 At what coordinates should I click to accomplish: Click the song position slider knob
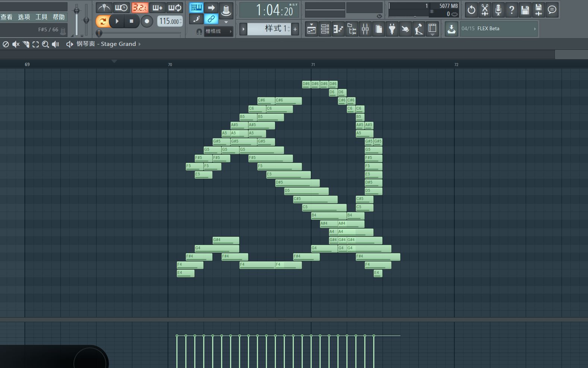[99, 33]
